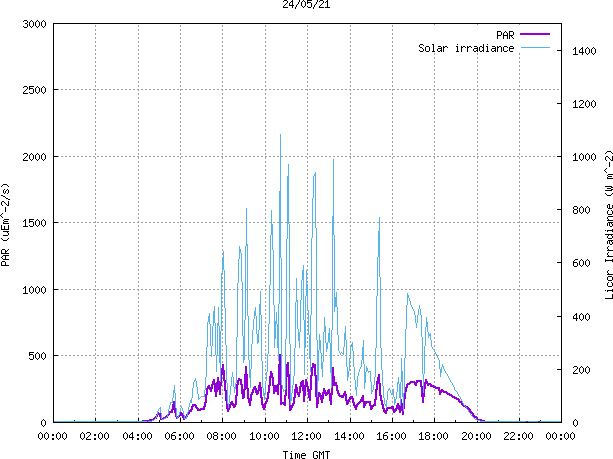
Task: Click the Time GMT axis title
Action: tap(306, 455)
